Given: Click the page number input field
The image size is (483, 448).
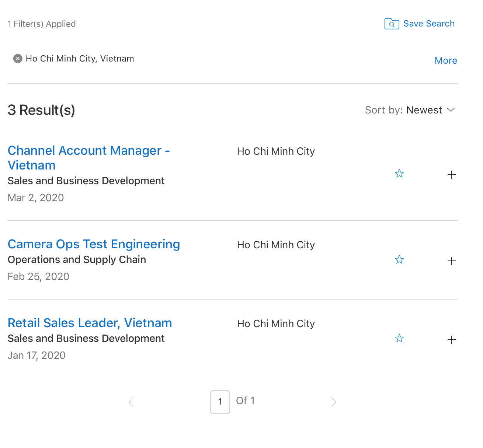Looking at the screenshot, I should click(220, 402).
